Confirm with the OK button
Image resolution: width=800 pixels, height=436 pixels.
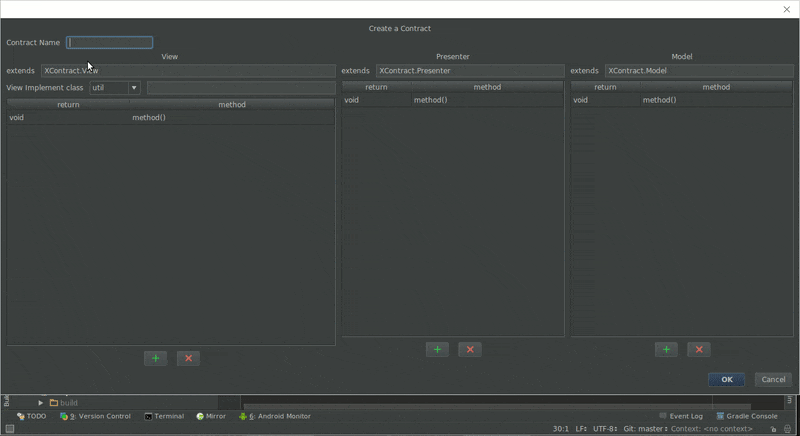point(727,379)
